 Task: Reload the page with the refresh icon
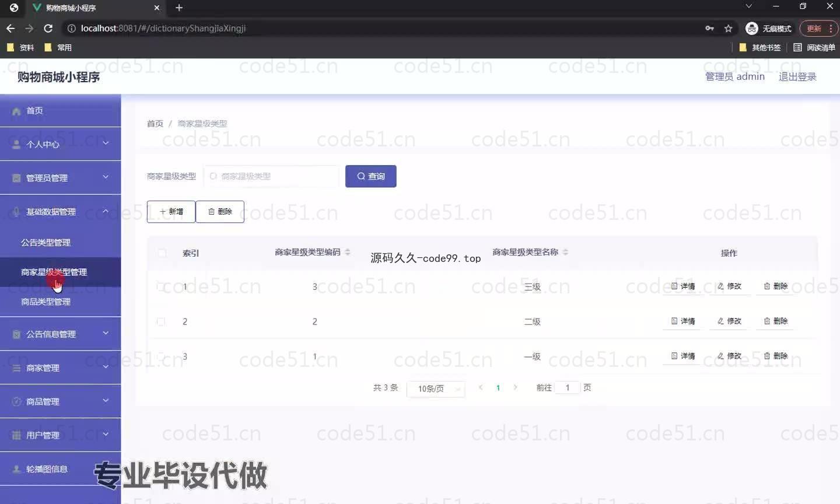tap(48, 28)
